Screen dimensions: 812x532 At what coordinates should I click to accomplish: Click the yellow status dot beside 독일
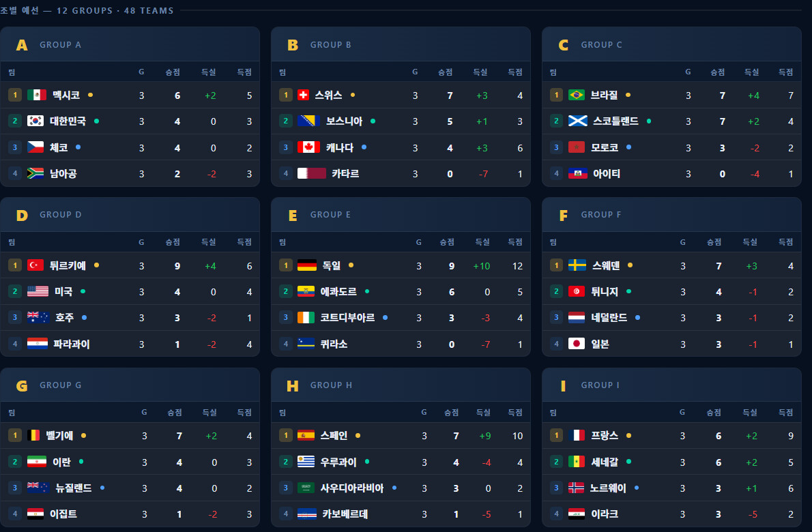coord(351,265)
